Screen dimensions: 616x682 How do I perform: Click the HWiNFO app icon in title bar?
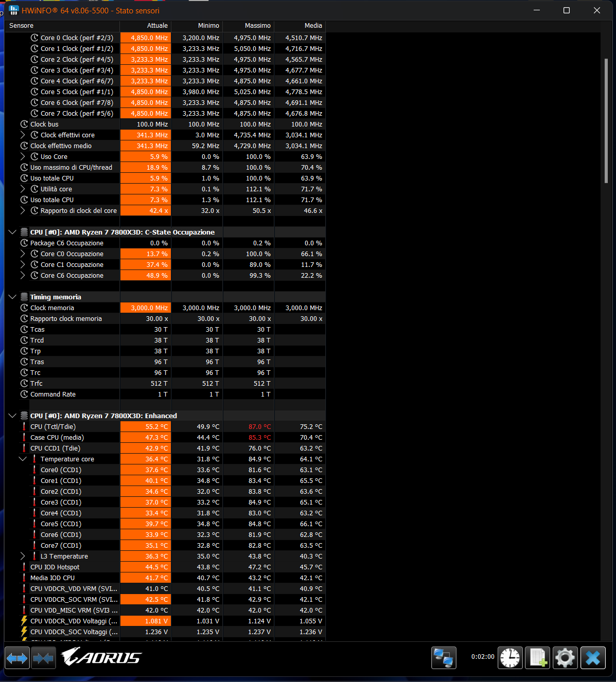point(14,10)
